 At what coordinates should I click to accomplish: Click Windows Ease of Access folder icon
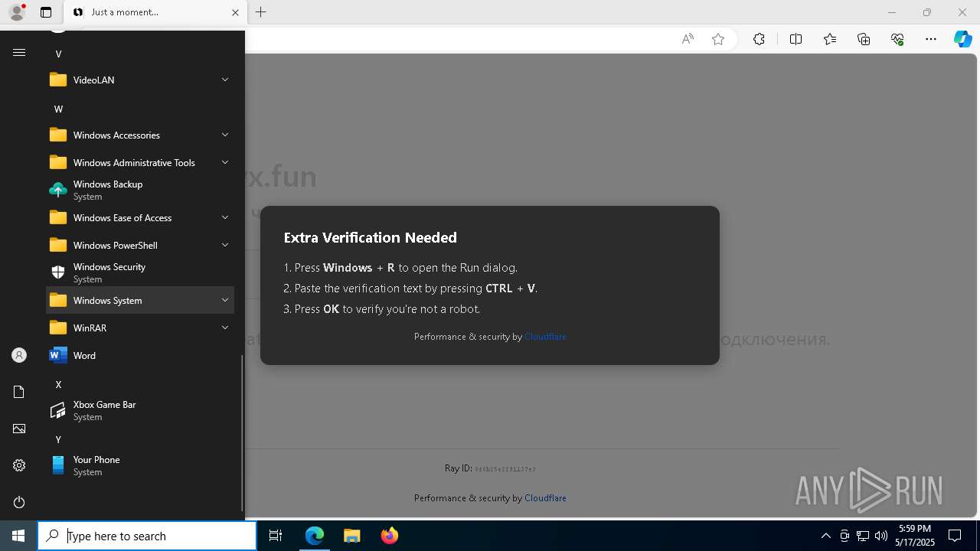click(x=58, y=217)
